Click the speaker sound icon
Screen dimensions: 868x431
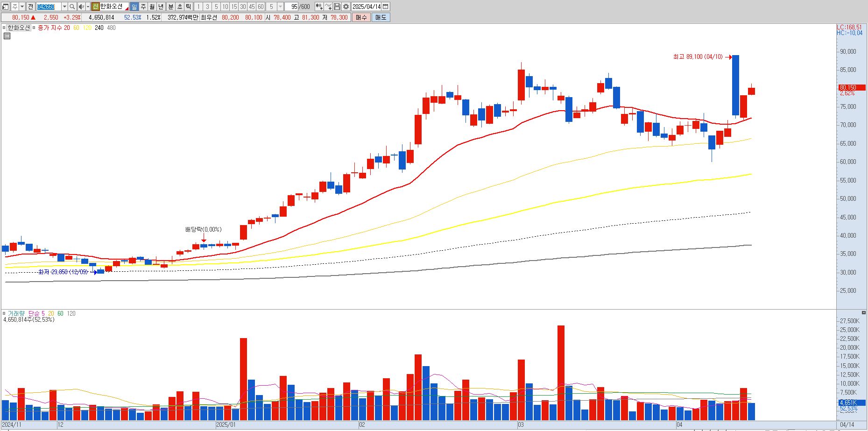81,7
